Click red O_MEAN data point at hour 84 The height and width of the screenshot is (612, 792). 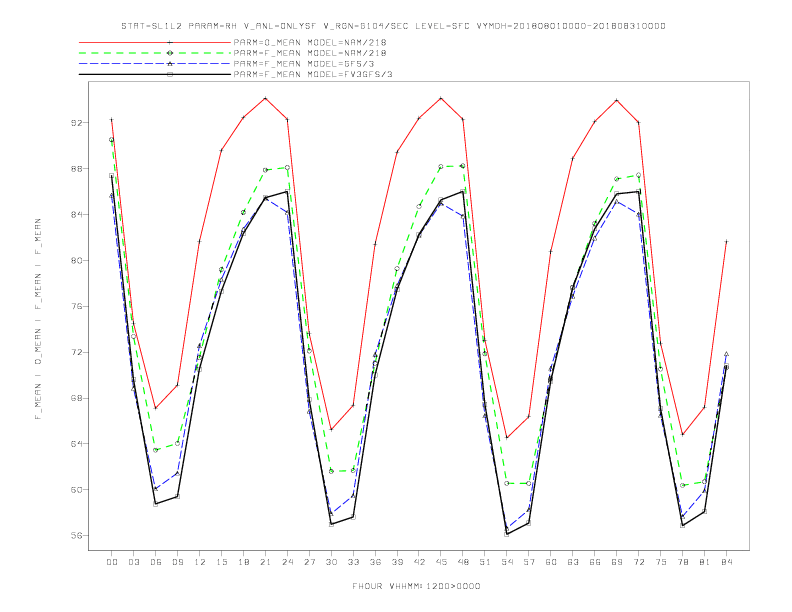click(x=726, y=242)
